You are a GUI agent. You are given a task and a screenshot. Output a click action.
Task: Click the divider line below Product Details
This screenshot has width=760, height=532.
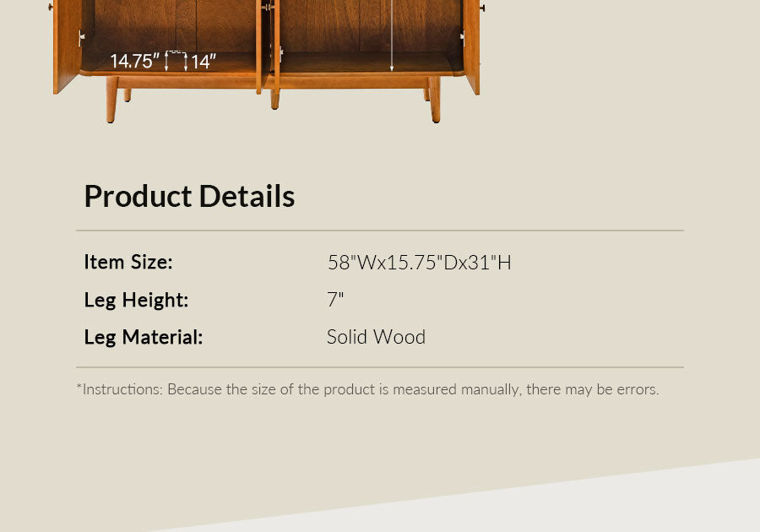tap(380, 231)
